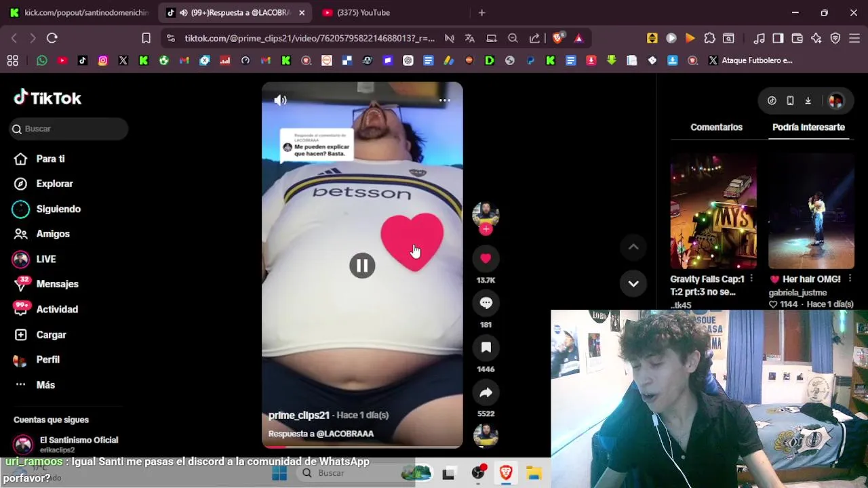This screenshot has width=868, height=488.
Task: Open prime_clips21 username on the video
Action: [x=298, y=415]
